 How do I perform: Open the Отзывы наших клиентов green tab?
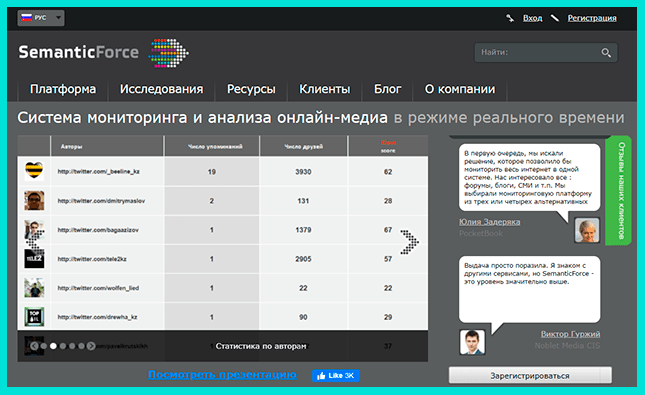pyautogui.click(x=619, y=191)
